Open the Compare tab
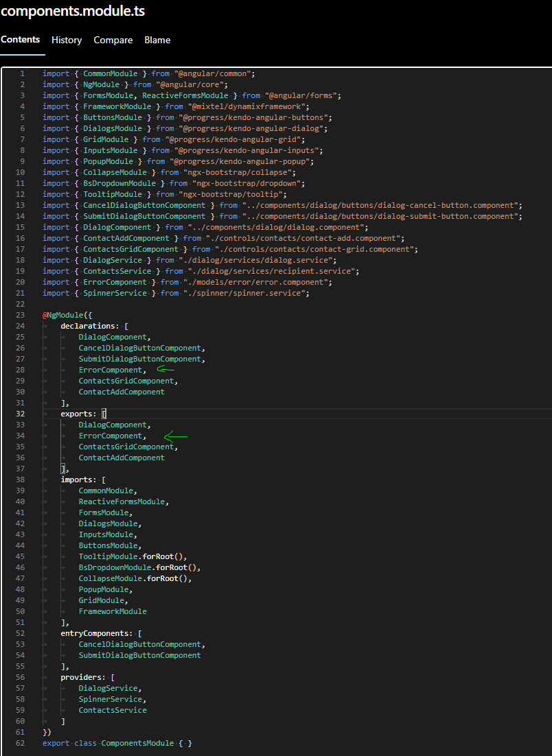Image resolution: width=552 pixels, height=756 pixels. point(113,40)
